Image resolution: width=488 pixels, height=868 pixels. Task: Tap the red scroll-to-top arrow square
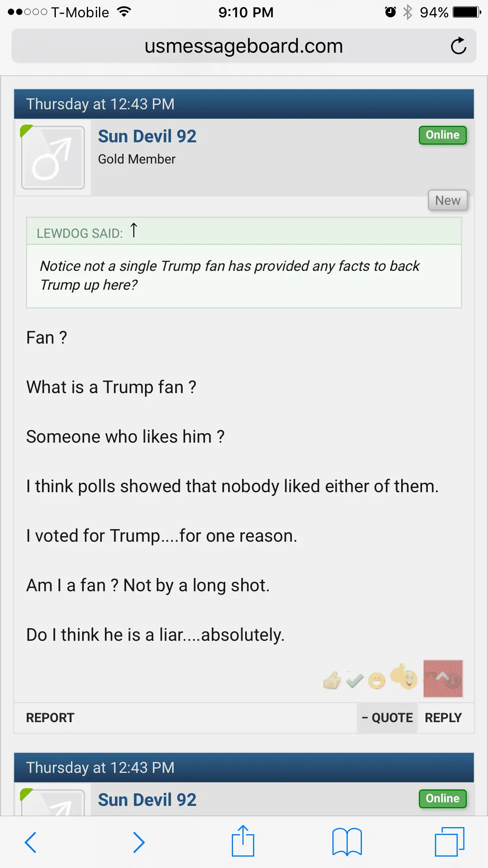[443, 679]
